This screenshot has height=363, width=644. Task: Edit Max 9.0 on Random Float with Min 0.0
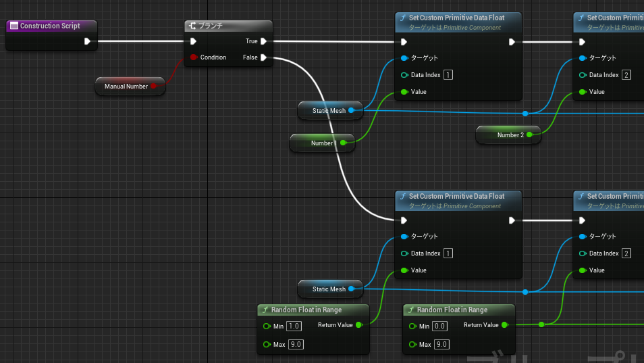(442, 344)
